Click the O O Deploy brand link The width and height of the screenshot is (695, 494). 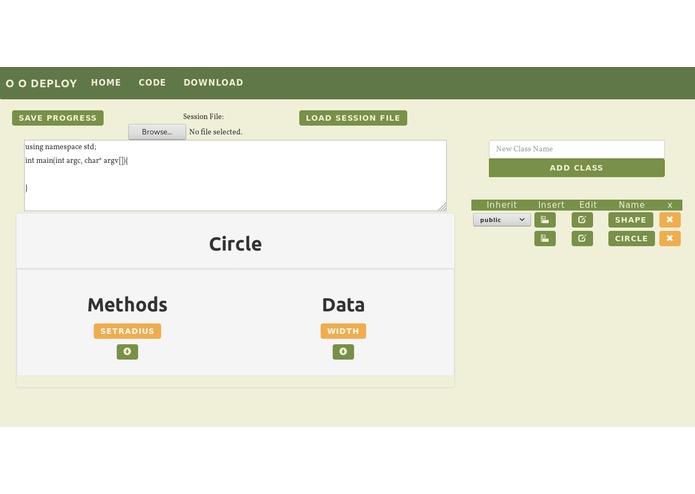[41, 83]
